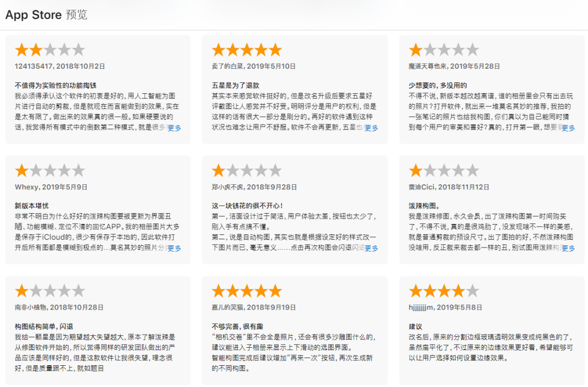Open review titled 不值得为实验性的功能掏钱
The height and width of the screenshot is (387, 588).
click(56, 86)
